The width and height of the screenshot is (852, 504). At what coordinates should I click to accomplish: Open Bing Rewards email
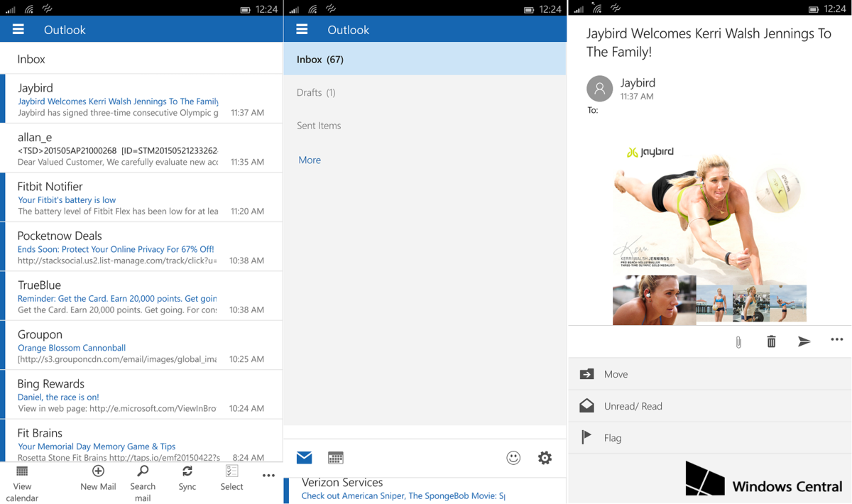(141, 395)
